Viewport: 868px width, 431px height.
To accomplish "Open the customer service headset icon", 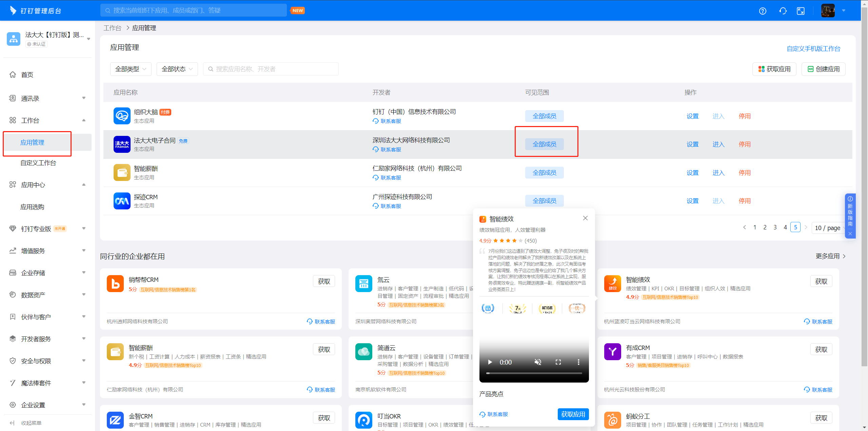I will 783,11.
